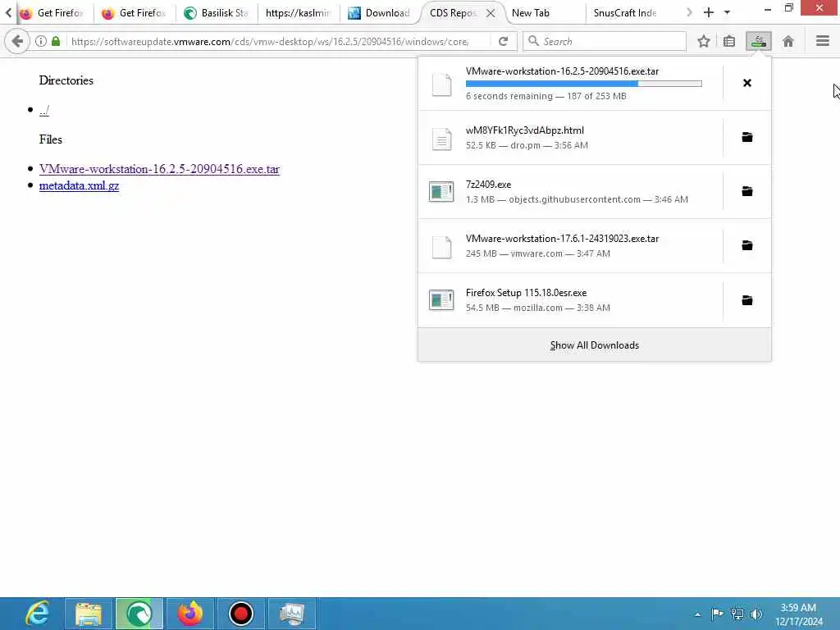Switch to the Basilisk Start tab
The width and height of the screenshot is (840, 630).
tap(217, 13)
